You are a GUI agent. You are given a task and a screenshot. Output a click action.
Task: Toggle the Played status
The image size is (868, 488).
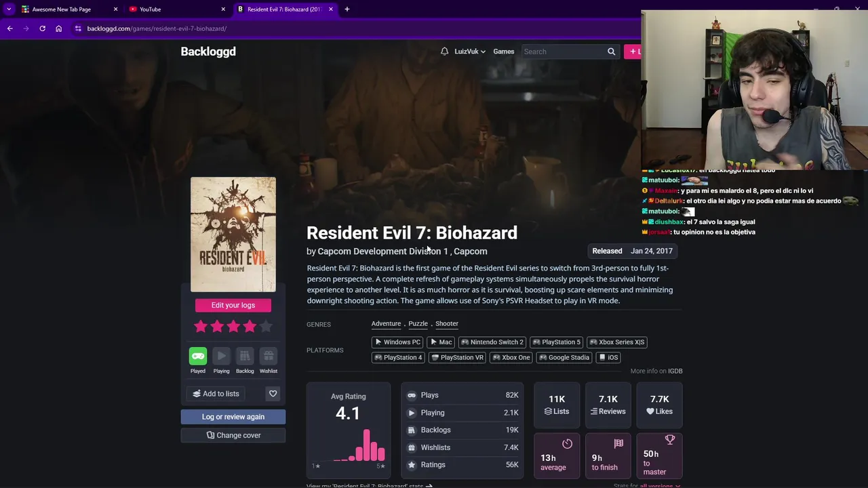pos(198,361)
